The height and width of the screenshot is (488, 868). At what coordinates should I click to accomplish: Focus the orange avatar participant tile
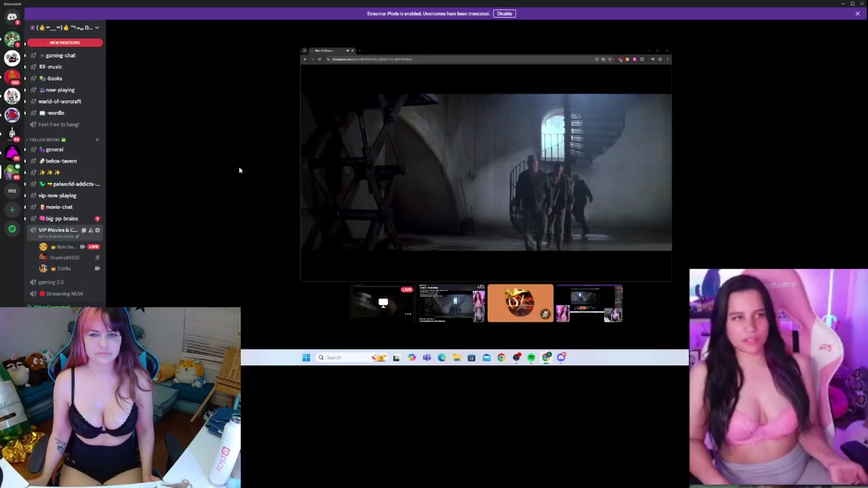(520, 303)
